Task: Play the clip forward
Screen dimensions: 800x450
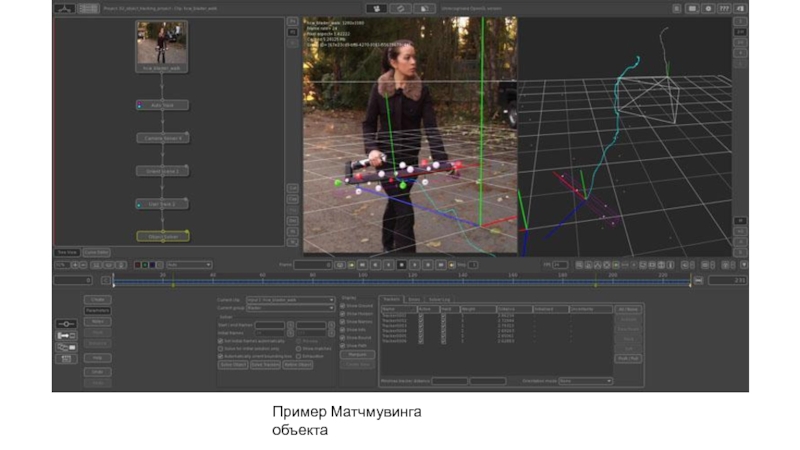Action: click(x=414, y=265)
